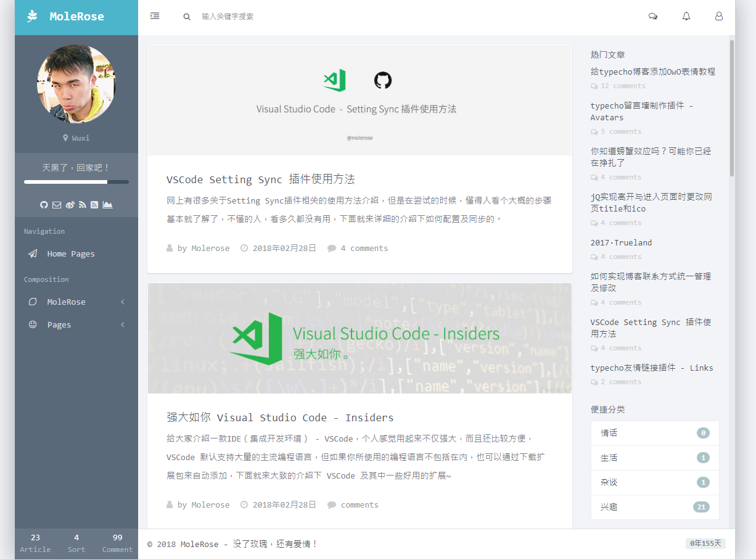Go to Home Pages in navigation
756x560 pixels.
click(x=71, y=253)
